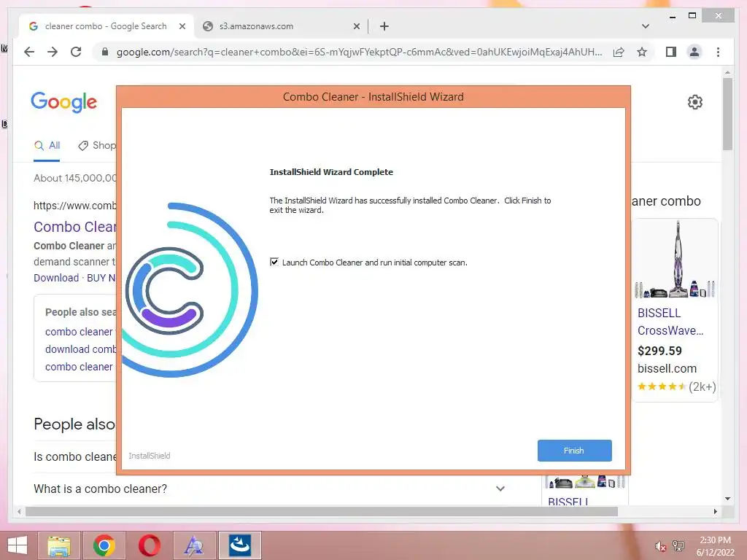Image resolution: width=747 pixels, height=560 pixels.
Task: Close the s3.amazonaws.com tab
Action: point(356,26)
